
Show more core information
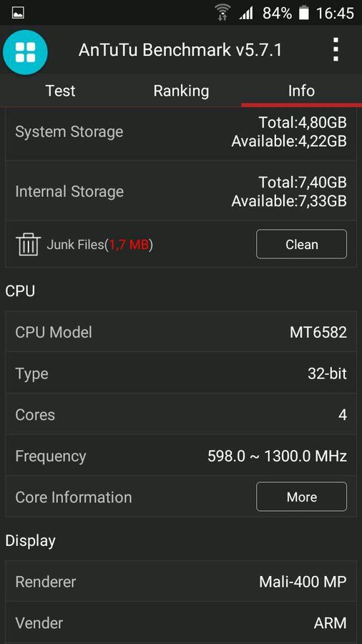pos(302,497)
